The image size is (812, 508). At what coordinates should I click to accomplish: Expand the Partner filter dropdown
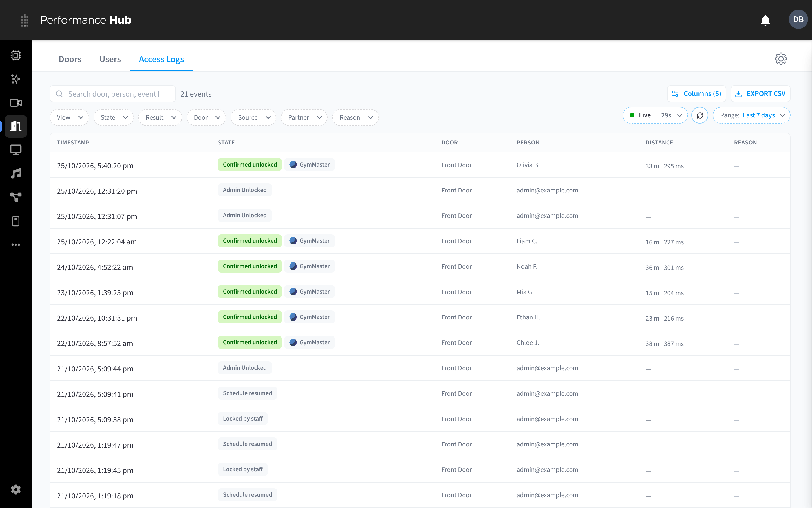click(x=304, y=118)
